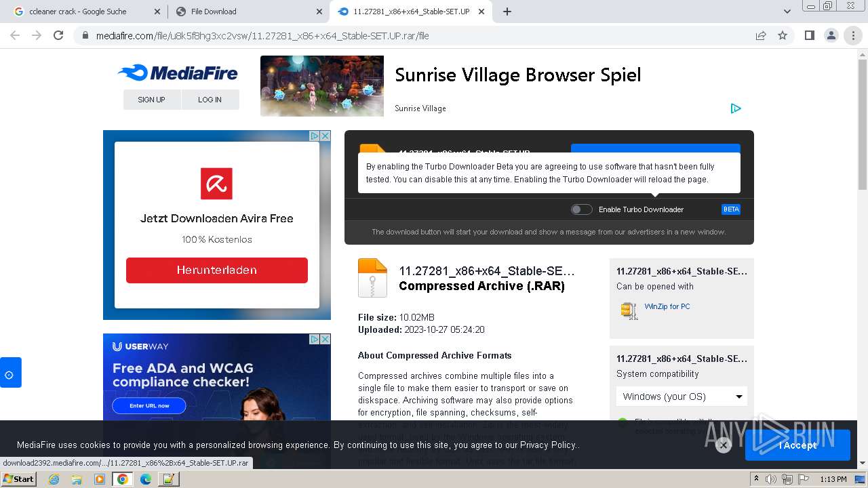This screenshot has height=488, width=868.
Task: Click the red Herunterladen button
Action: pos(217,270)
